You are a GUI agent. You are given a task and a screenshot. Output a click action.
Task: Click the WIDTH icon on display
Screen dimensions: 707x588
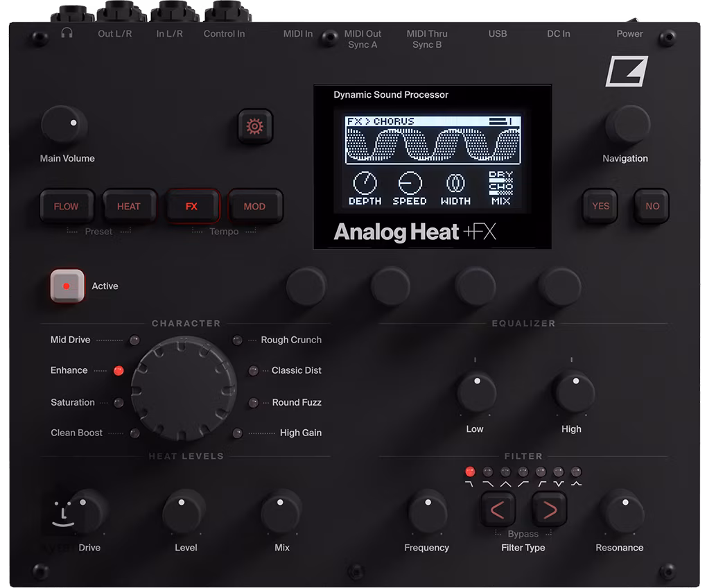coord(455,183)
